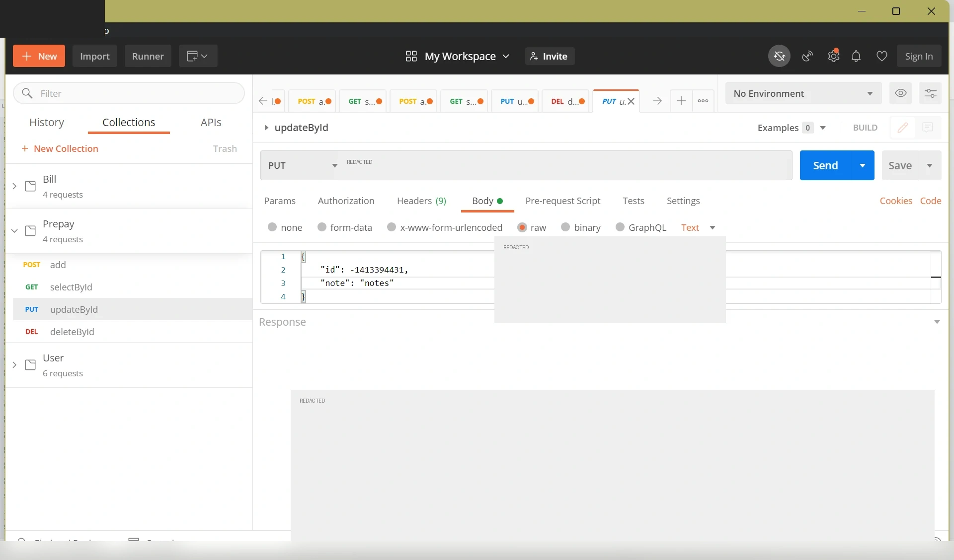This screenshot has height=560, width=954.
Task: Select x-www-form-urlencoded body radio
Action: (x=392, y=227)
